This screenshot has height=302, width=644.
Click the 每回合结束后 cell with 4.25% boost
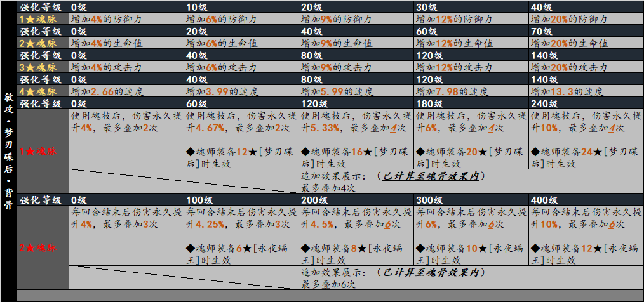point(241,236)
